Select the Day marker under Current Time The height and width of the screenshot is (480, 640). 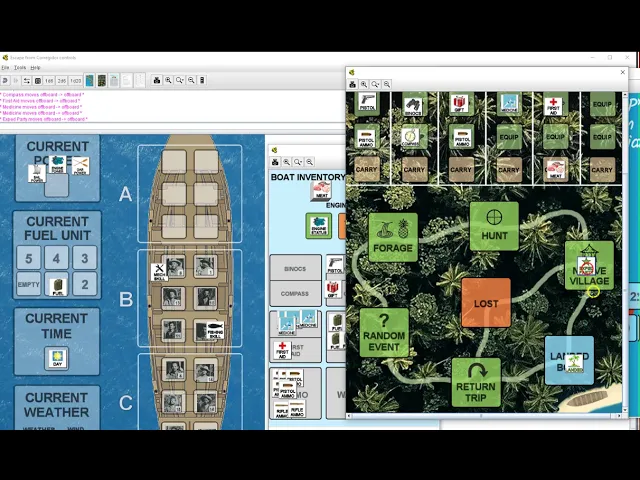(x=57, y=358)
